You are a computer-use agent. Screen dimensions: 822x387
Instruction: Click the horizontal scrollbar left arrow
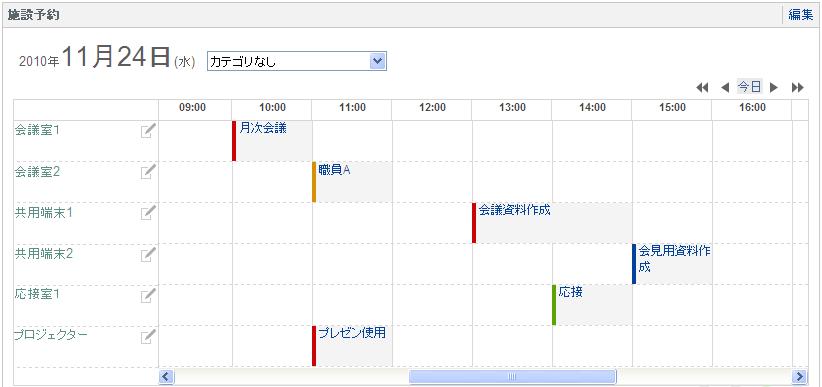[x=166, y=376]
